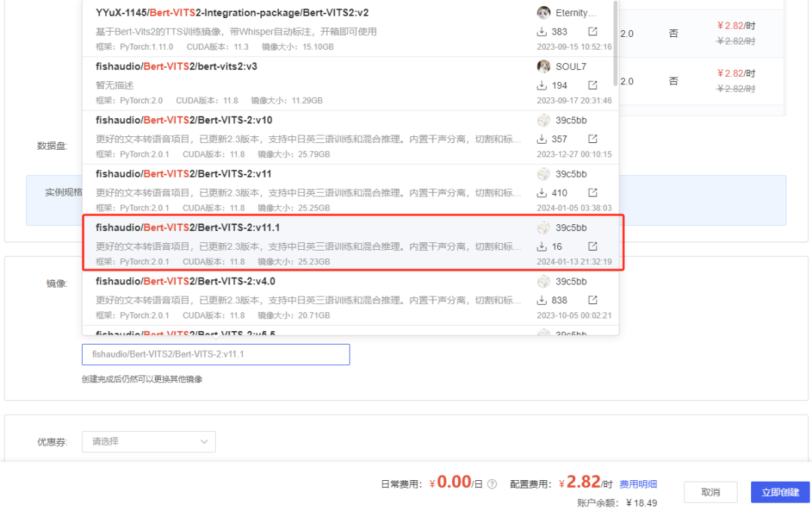This screenshot has width=812, height=511.
Task: Click download icon beside count 16
Action: pos(541,246)
